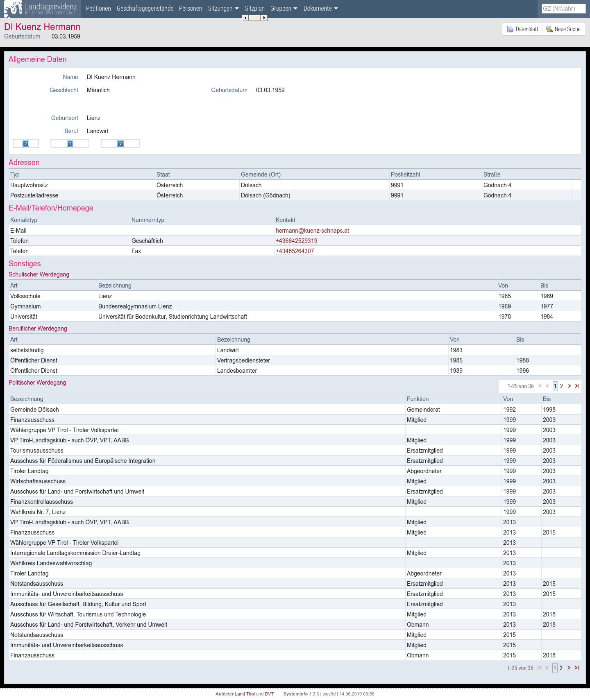This screenshot has width=590, height=700.
Task: Click Wahlkreis Nr. 7, Lienz row
Action: pyautogui.click(x=295, y=512)
